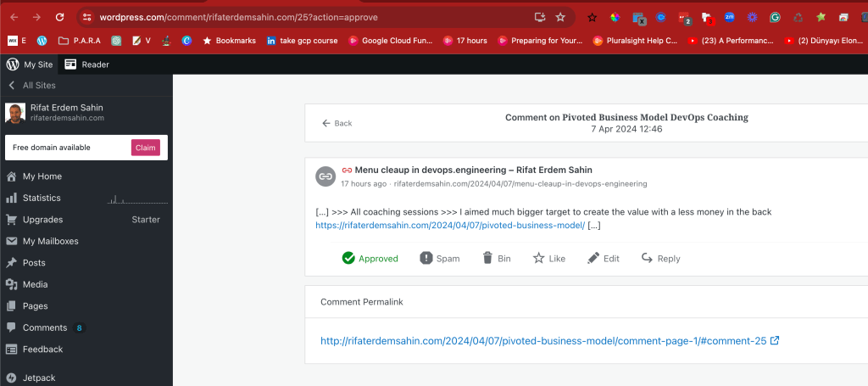
Task: Open the Pluralsight Help C... bookmark
Action: (x=635, y=41)
